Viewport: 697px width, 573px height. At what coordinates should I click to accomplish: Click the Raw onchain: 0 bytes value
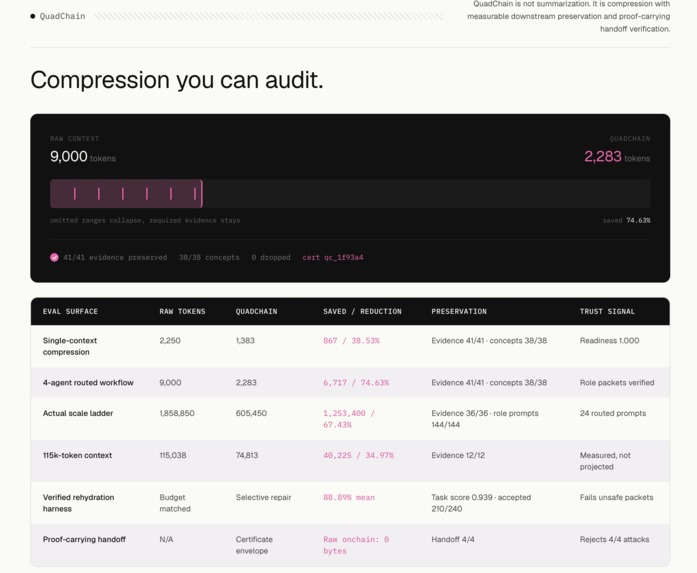(x=356, y=545)
